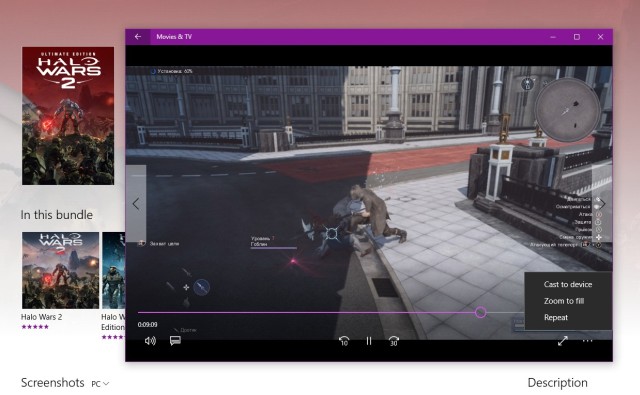
Task: Go to previous screenshot with left chevron
Action: click(136, 204)
